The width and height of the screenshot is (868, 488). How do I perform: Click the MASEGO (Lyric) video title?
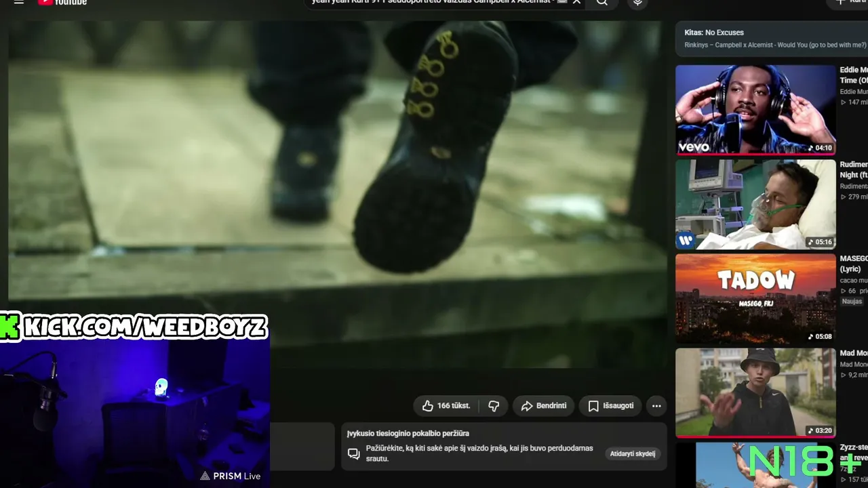click(x=854, y=264)
